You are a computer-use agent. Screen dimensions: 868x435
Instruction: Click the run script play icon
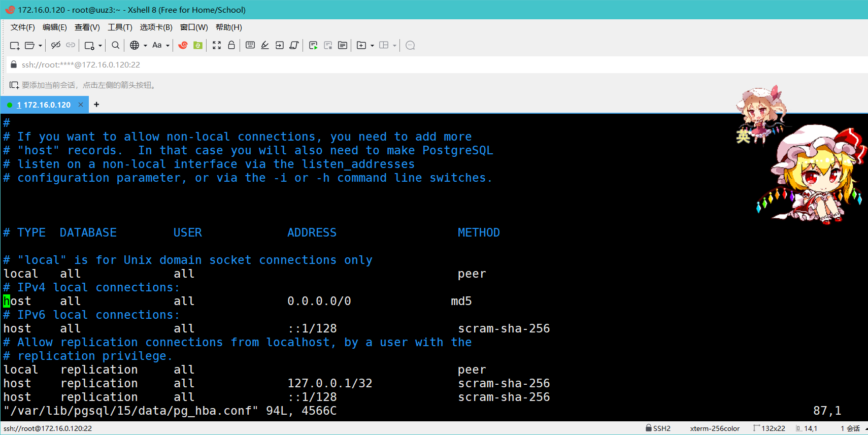coord(313,46)
